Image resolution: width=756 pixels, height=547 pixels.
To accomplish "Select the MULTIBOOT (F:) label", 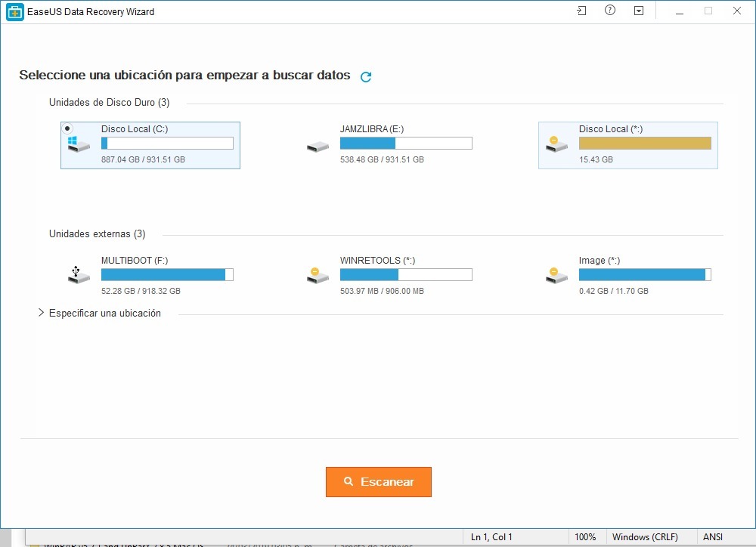I will (x=135, y=260).
